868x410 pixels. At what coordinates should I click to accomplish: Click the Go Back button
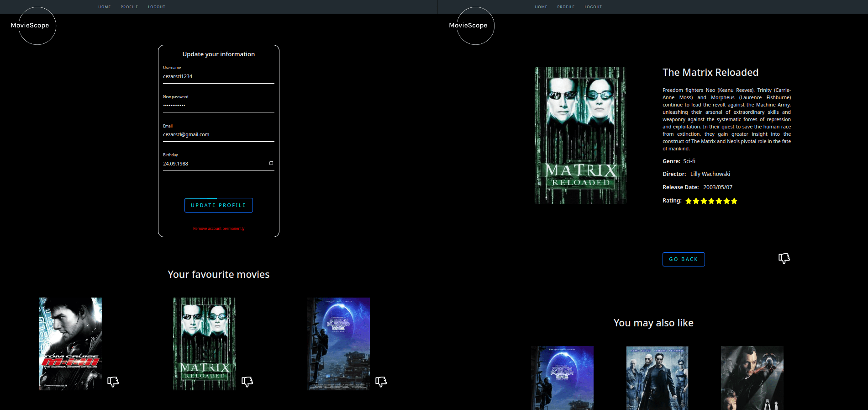click(684, 259)
